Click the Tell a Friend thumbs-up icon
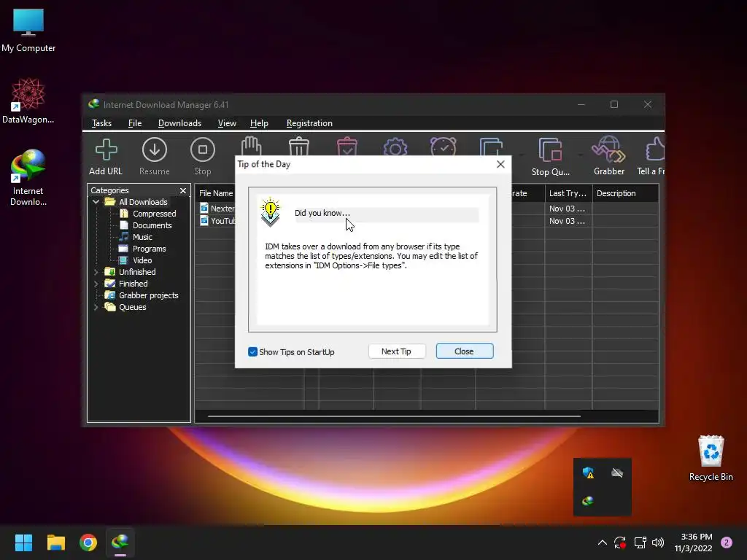This screenshot has height=560, width=747. pos(651,156)
